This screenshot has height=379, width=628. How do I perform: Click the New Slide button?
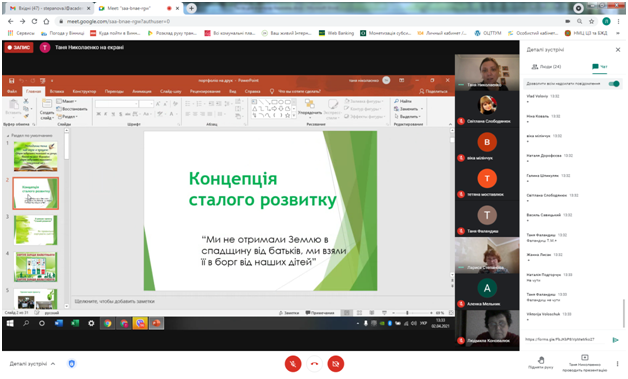click(47, 109)
